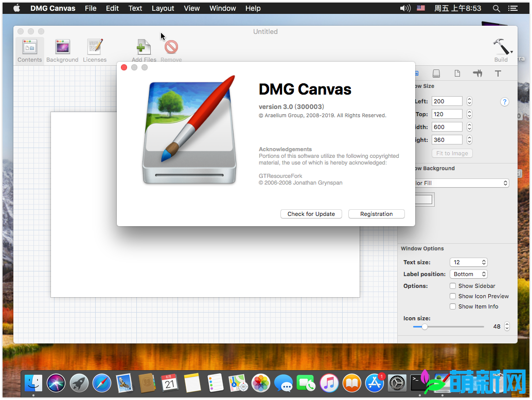Click the Icon size slider handle
Image resolution: width=532 pixels, height=400 pixels.
[424, 327]
